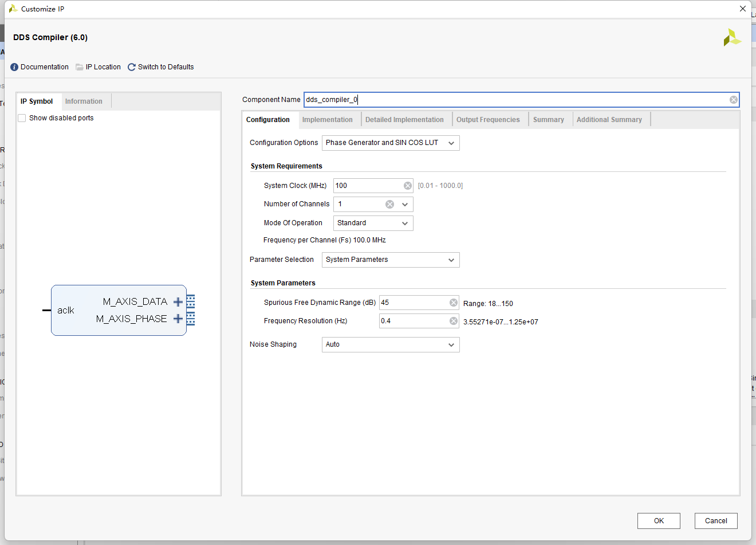
Task: Switch to the Output Frequencies tab
Action: 488,120
